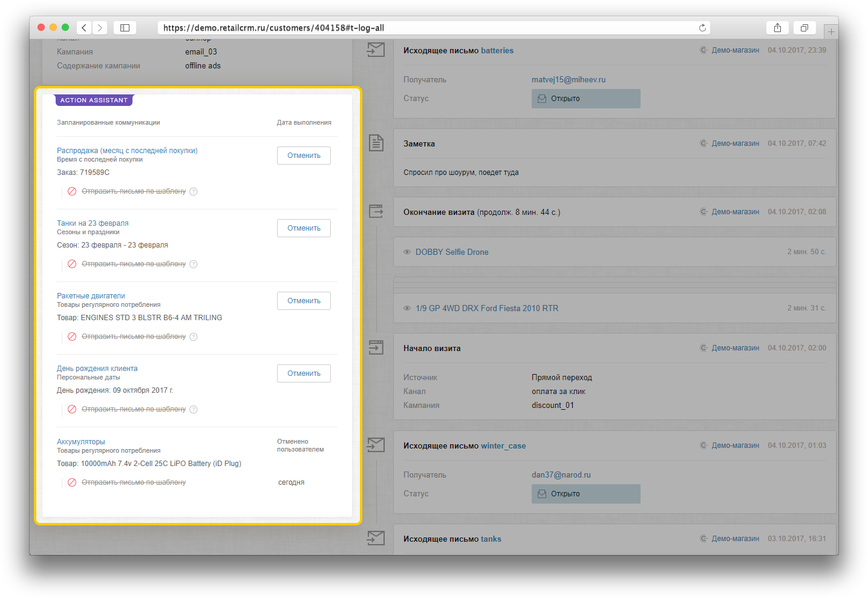Click Демо-магазин link in Начало визита header

click(735, 348)
